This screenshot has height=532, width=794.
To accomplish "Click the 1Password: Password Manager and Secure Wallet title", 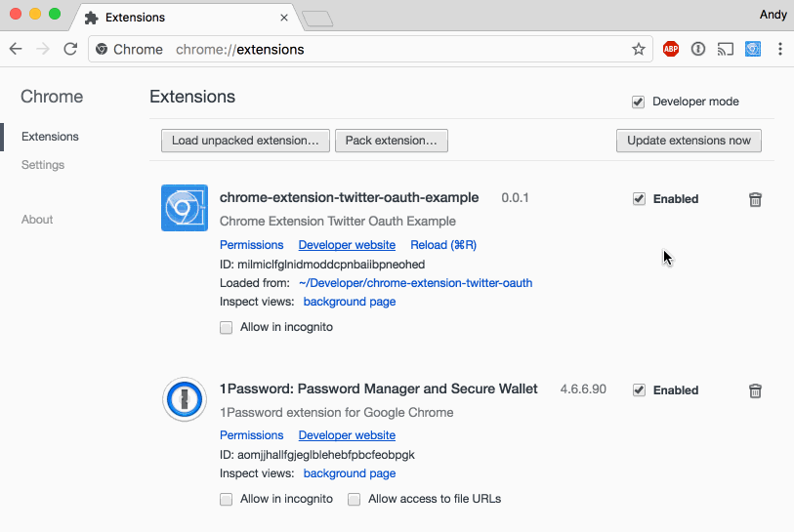I will pyautogui.click(x=378, y=389).
